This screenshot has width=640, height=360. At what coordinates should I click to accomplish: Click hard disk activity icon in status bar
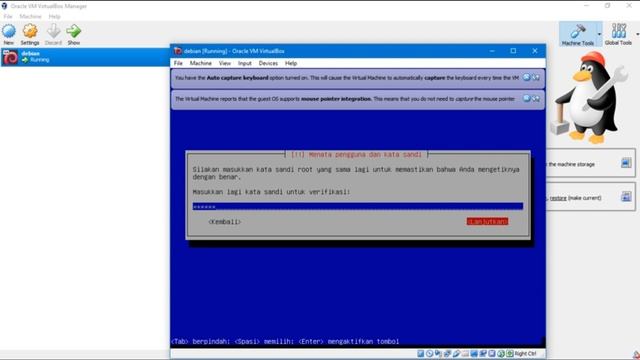pos(420,353)
